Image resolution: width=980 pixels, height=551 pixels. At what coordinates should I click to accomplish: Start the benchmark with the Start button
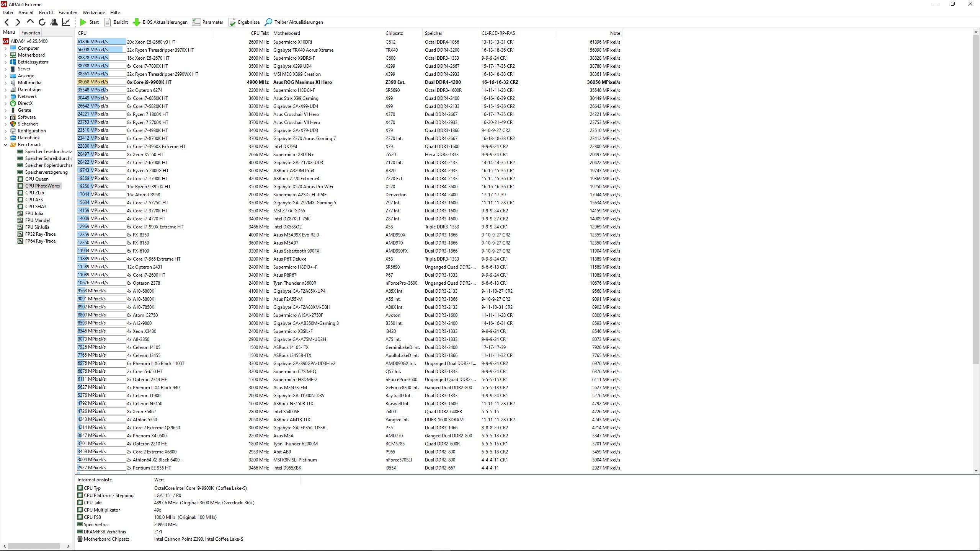pyautogui.click(x=89, y=22)
